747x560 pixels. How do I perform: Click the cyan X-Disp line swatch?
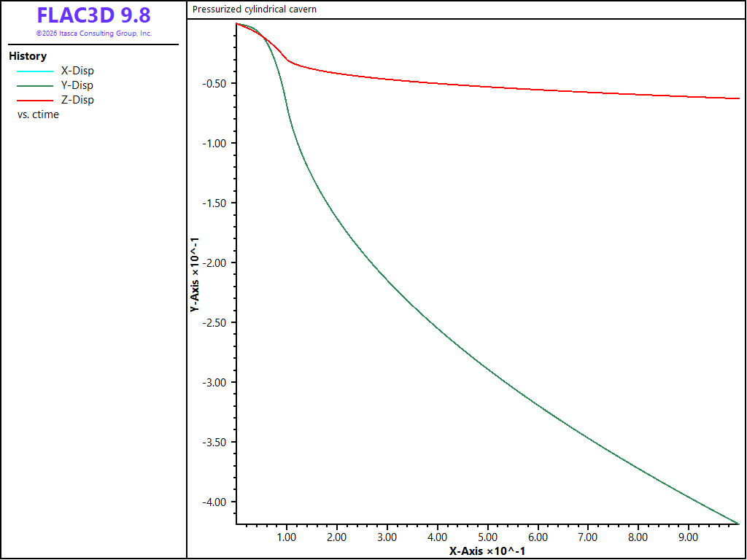35,71
